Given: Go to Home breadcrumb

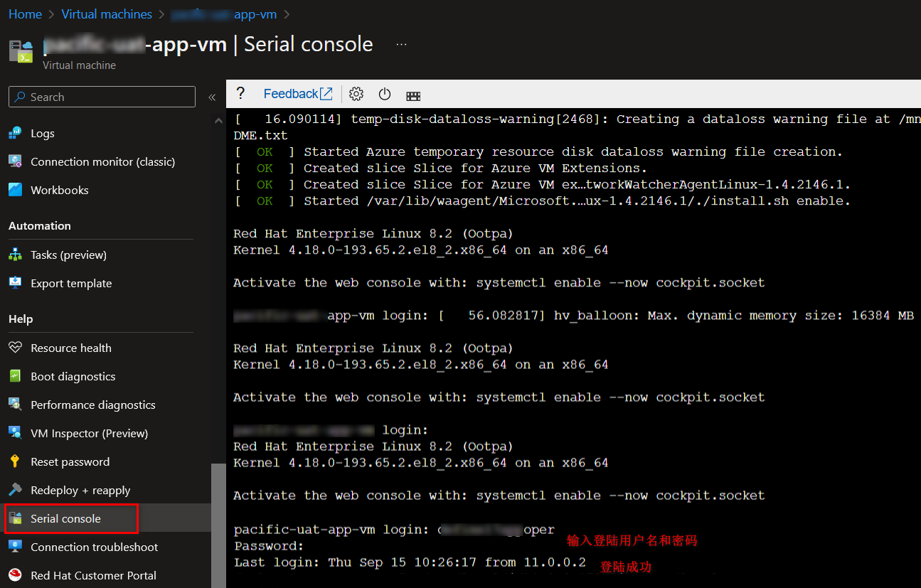Looking at the screenshot, I should [25, 14].
